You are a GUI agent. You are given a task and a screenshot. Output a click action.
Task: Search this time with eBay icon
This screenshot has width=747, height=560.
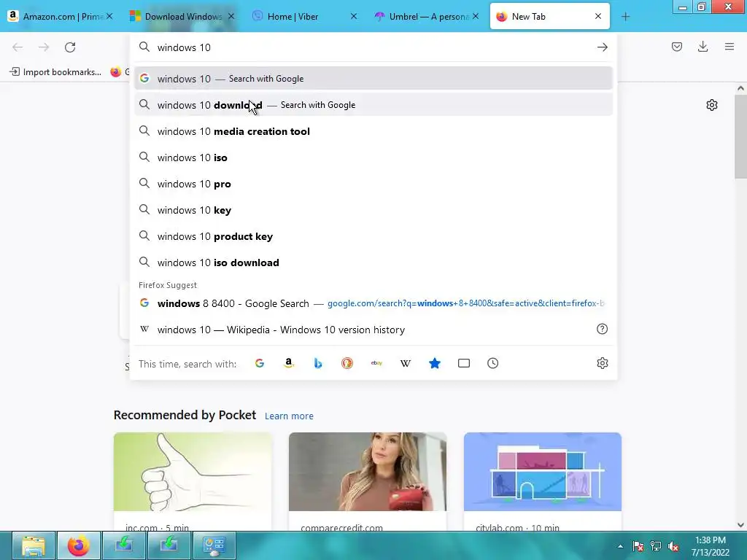[x=376, y=363]
